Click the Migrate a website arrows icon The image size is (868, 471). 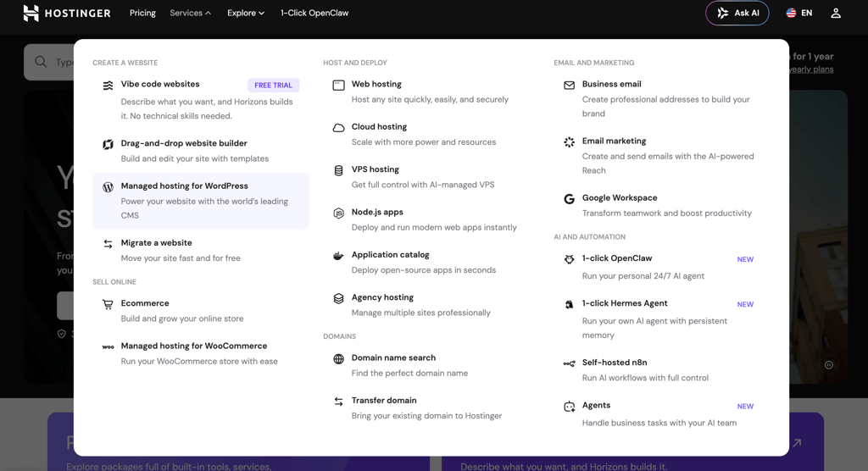tap(108, 244)
